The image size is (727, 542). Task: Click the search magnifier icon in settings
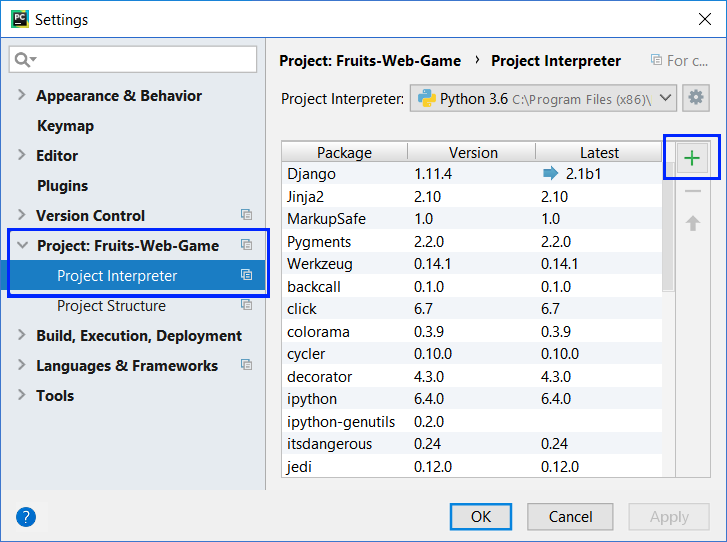pyautogui.click(x=24, y=60)
